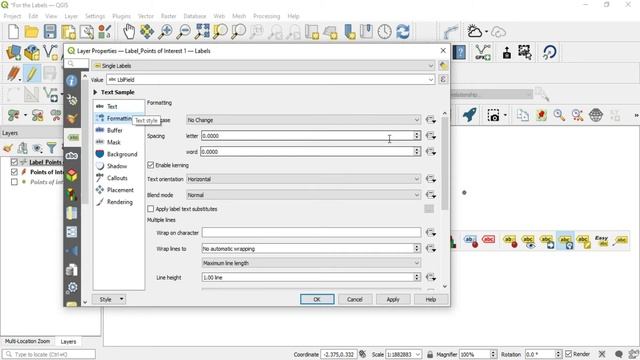640x360 pixels.
Task: Open the Value field LblField dropdown
Action: pyautogui.click(x=271, y=79)
